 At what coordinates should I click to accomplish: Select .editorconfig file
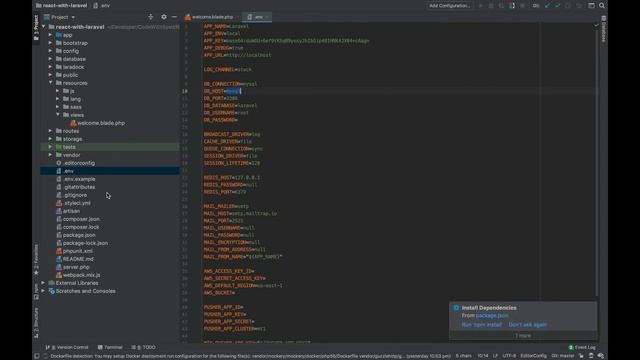click(x=79, y=163)
